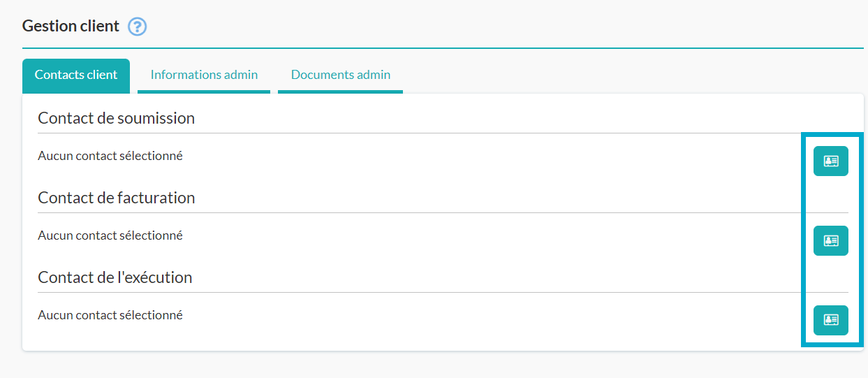Open the Informations admin tab
This screenshot has height=378, width=868.
204,75
